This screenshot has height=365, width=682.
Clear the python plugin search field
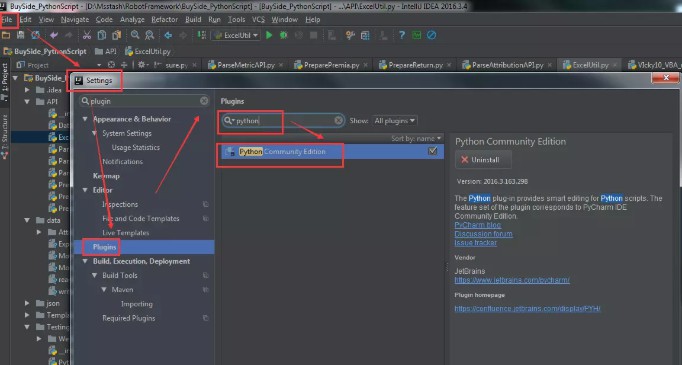[x=338, y=121]
